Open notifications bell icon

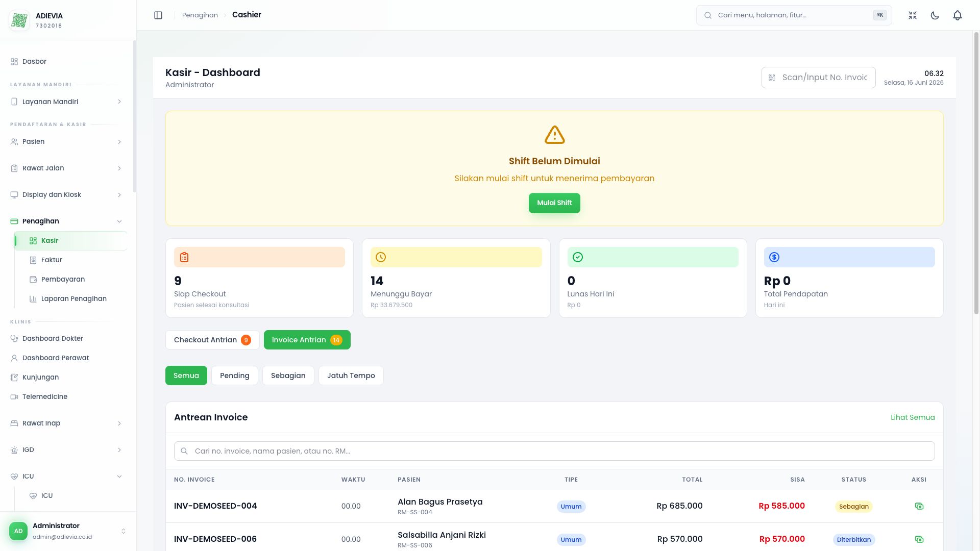tap(958, 15)
